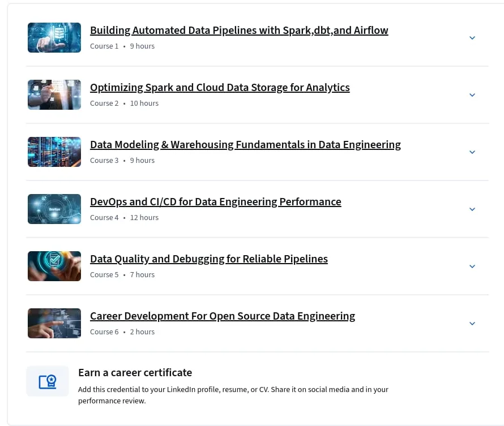Expand Course 6 Career Development chevron

click(472, 324)
